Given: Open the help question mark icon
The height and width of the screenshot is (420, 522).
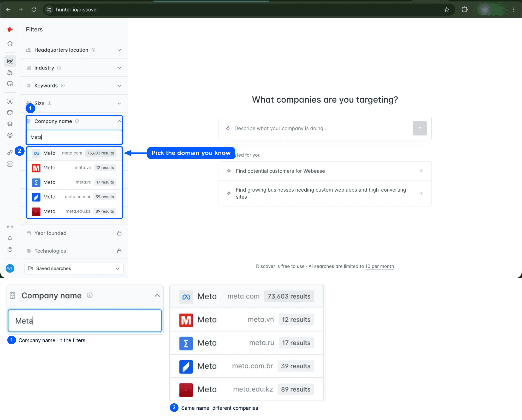Looking at the screenshot, I should pyautogui.click(x=10, y=250).
